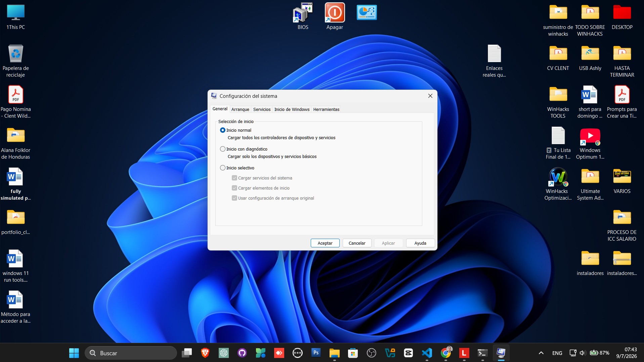Show hidden system tray icons

tap(541, 353)
